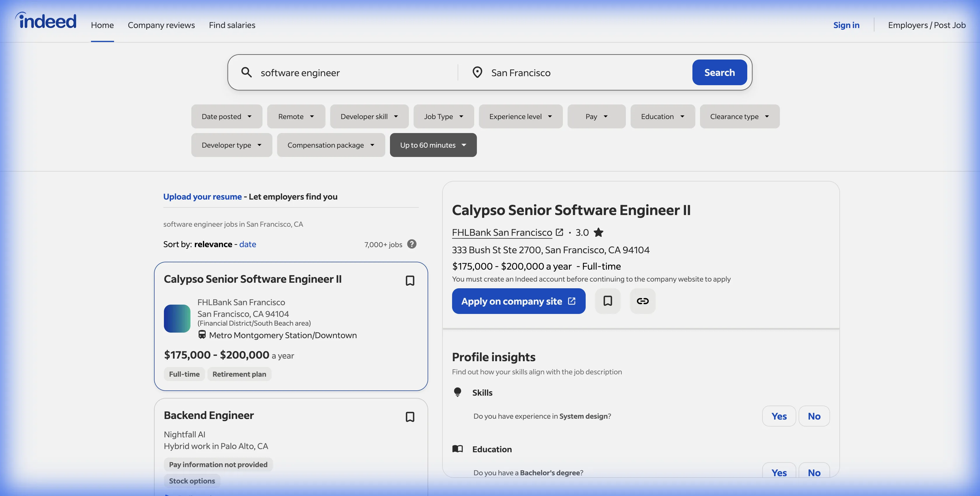This screenshot has height=496, width=980.
Task: Click the location pin icon in the search bar
Action: pos(477,72)
